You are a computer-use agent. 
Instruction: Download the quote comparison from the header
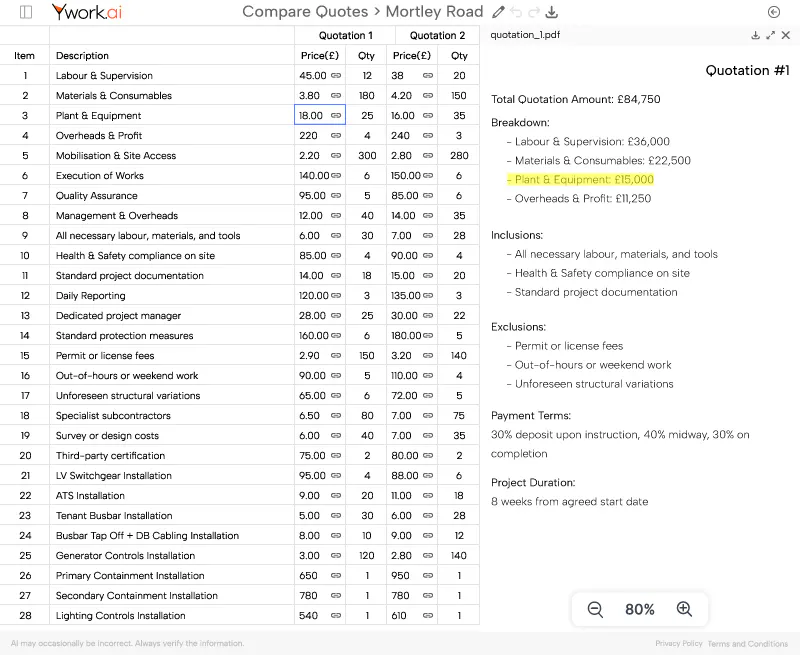coord(552,12)
